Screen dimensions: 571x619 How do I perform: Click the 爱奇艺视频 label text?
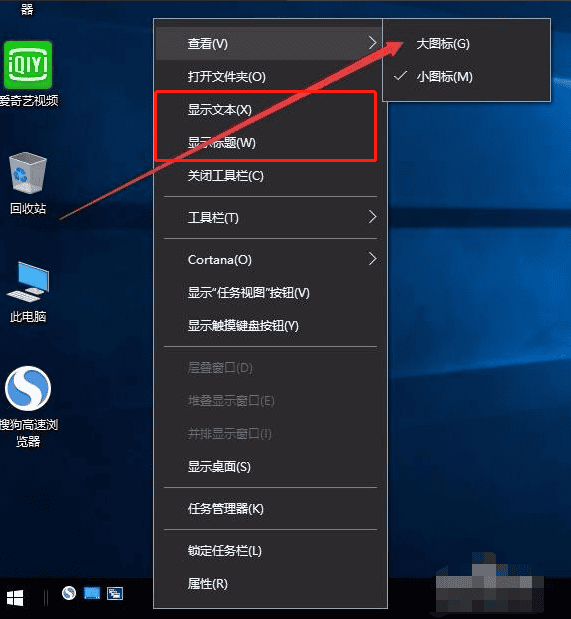pyautogui.click(x=29, y=101)
